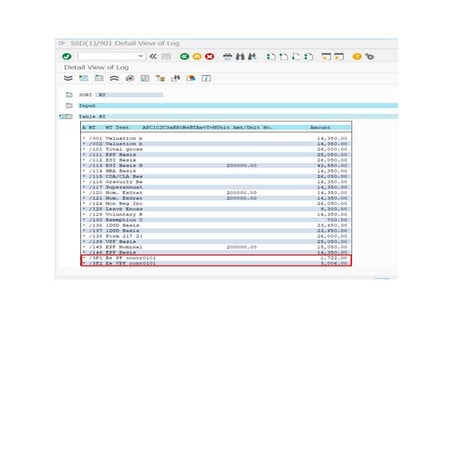Click the Find Next binoculars icon
Image resolution: width=453 pixels, height=453 pixels.
[252, 57]
